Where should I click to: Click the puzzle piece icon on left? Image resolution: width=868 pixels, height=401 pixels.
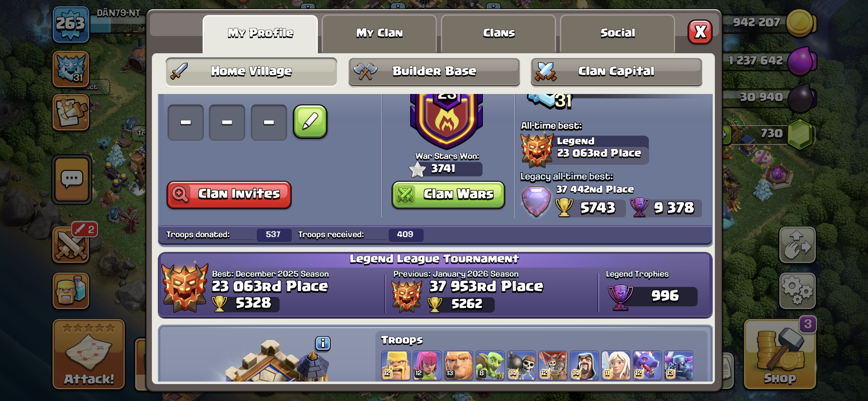(x=71, y=113)
